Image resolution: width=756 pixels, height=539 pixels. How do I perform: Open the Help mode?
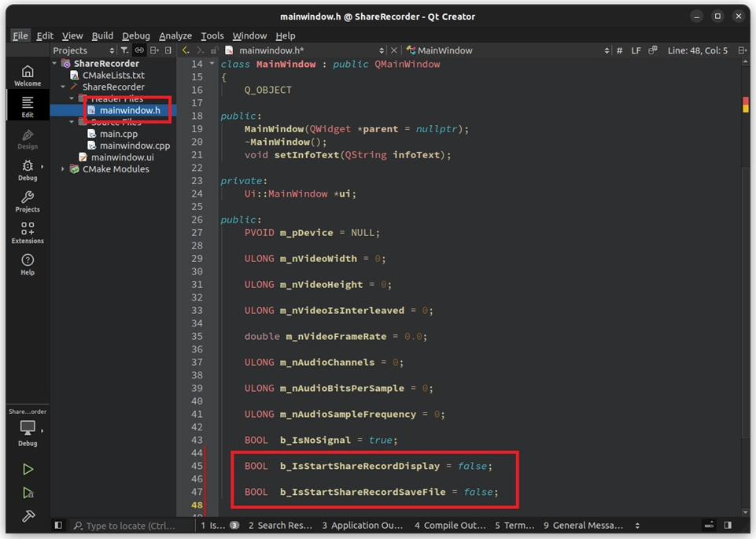coord(28,264)
